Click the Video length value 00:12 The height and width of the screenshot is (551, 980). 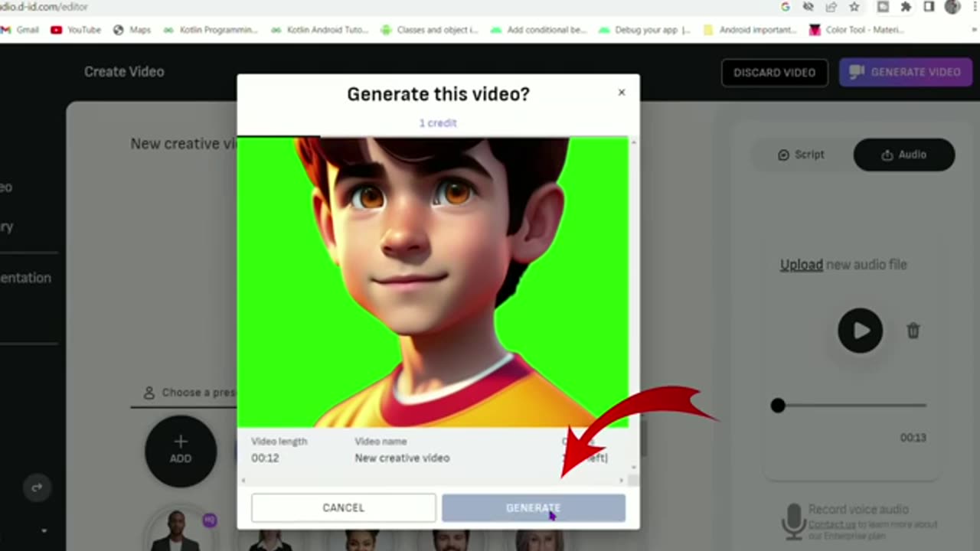[265, 458]
